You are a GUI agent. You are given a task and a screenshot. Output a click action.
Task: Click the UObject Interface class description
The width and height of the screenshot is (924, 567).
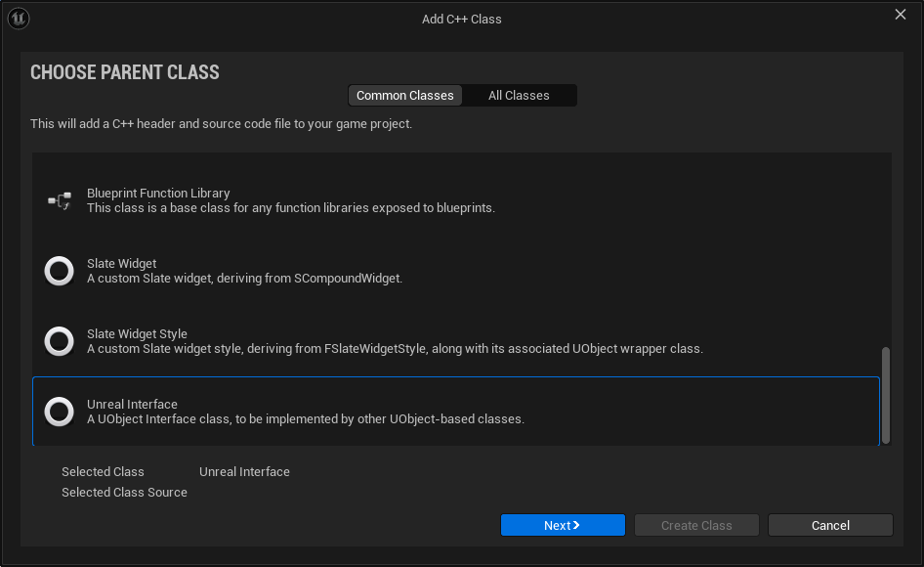306,419
